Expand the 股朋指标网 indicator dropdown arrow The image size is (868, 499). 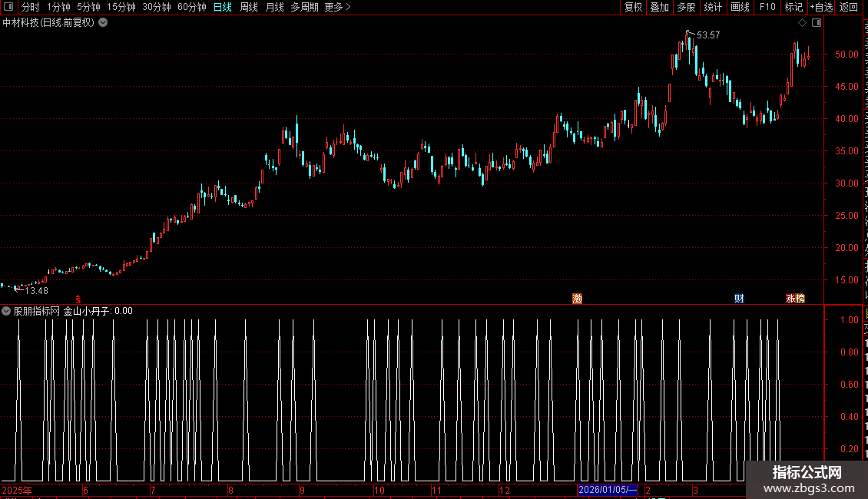pyautogui.click(x=6, y=311)
